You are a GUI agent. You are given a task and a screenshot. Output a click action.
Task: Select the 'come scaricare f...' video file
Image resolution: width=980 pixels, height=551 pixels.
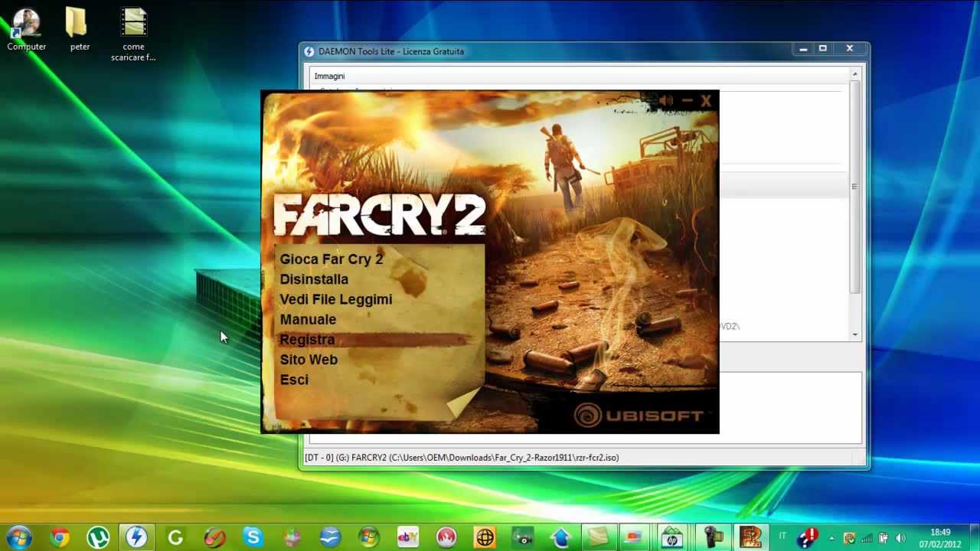coord(133,35)
